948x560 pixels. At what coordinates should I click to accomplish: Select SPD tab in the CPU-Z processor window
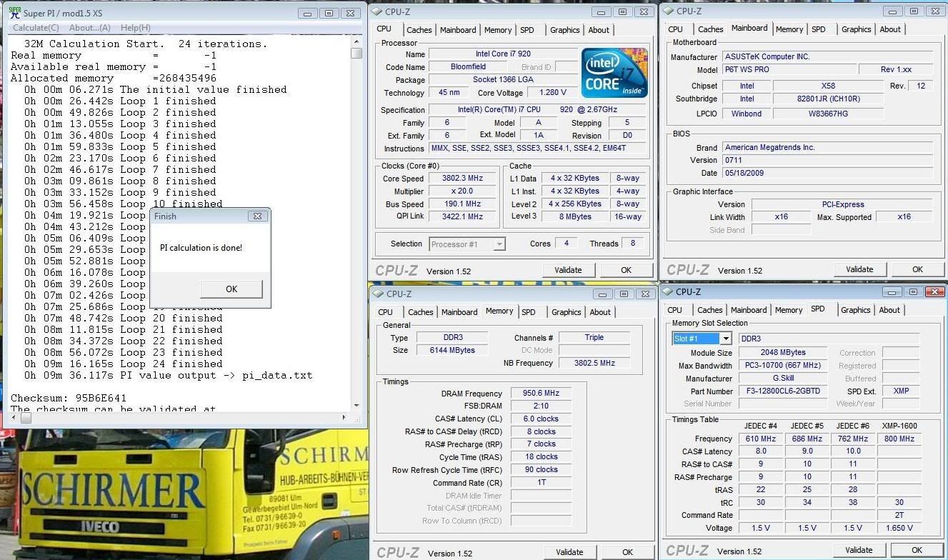click(x=527, y=30)
